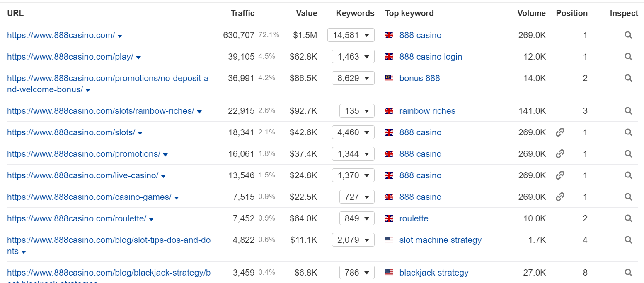
Task: Open the 888casino.com/play/ URL link
Action: 70,57
